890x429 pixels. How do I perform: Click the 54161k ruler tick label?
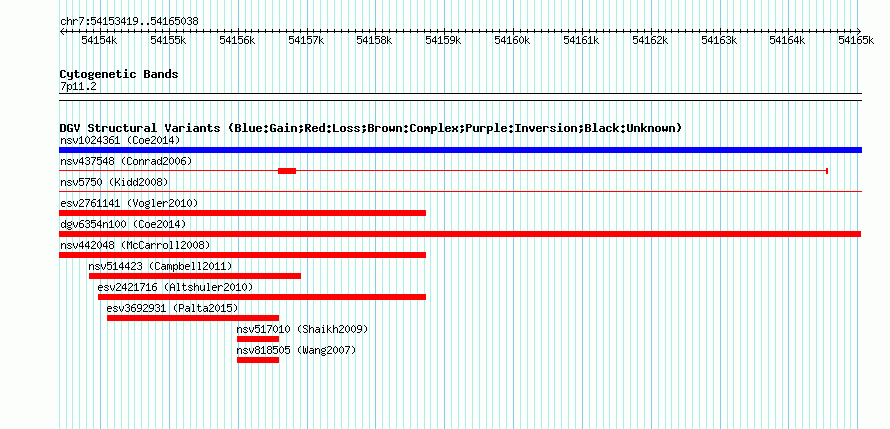point(582,40)
